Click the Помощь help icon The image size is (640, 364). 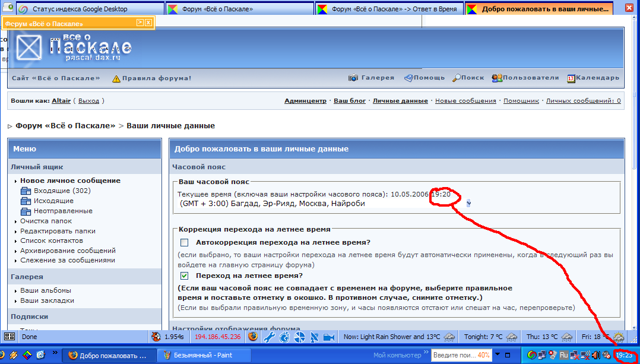click(408, 78)
